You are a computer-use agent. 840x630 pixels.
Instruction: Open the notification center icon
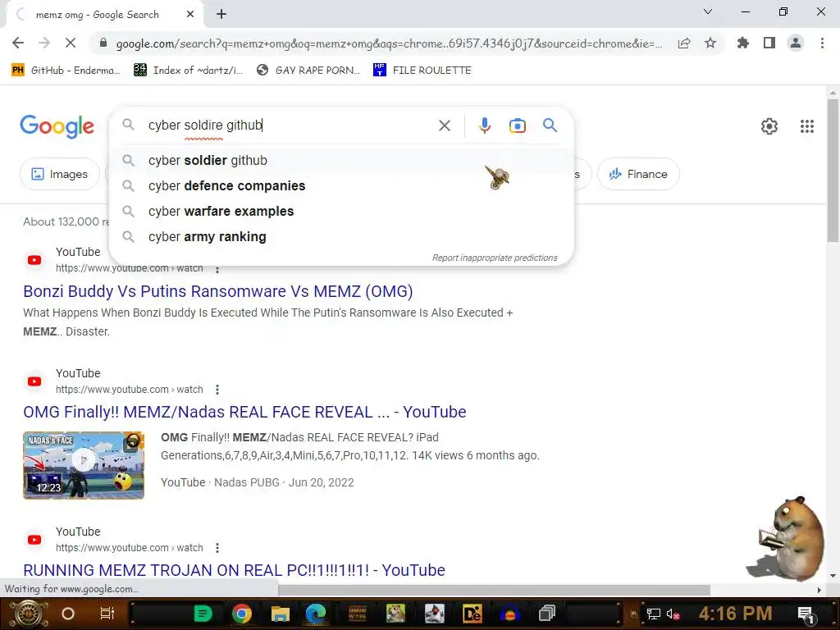[806, 614]
